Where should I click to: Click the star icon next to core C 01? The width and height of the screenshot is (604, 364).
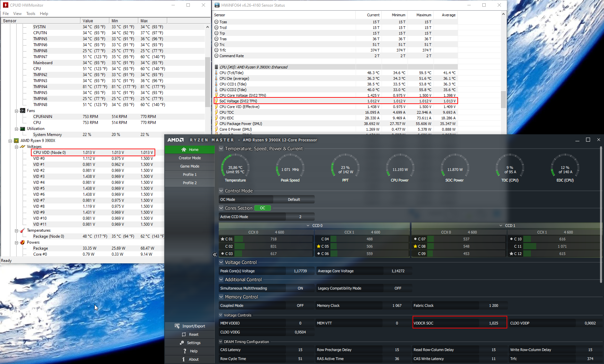click(222, 239)
